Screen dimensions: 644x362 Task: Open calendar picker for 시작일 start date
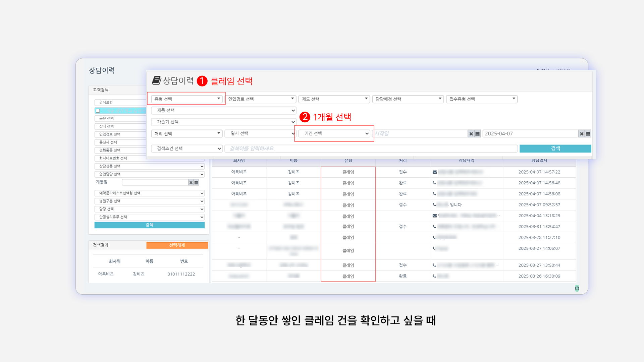tap(477, 134)
